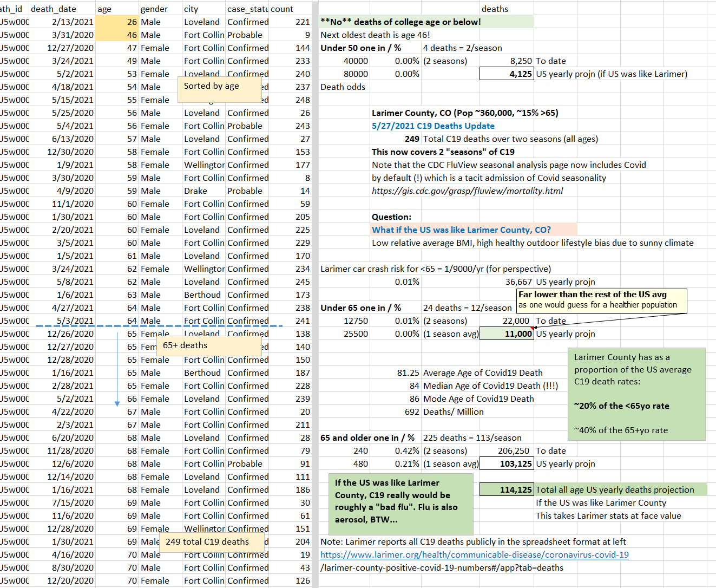Select the 11,000 US yearly projection cell

(507, 334)
